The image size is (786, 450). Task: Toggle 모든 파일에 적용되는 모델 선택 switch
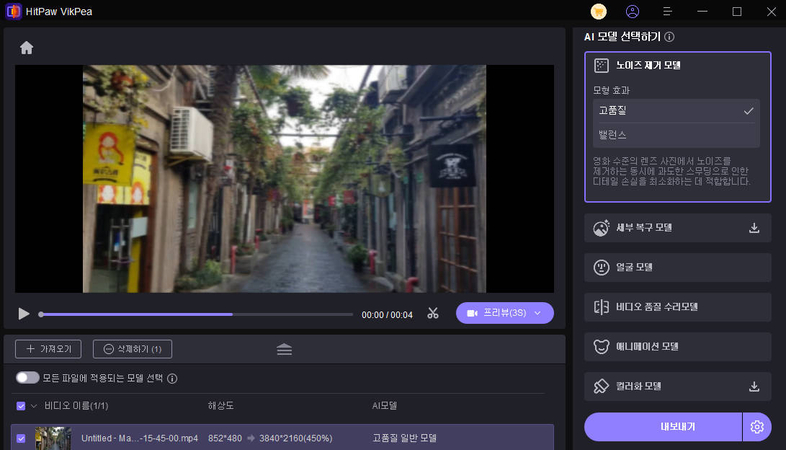tap(27, 378)
